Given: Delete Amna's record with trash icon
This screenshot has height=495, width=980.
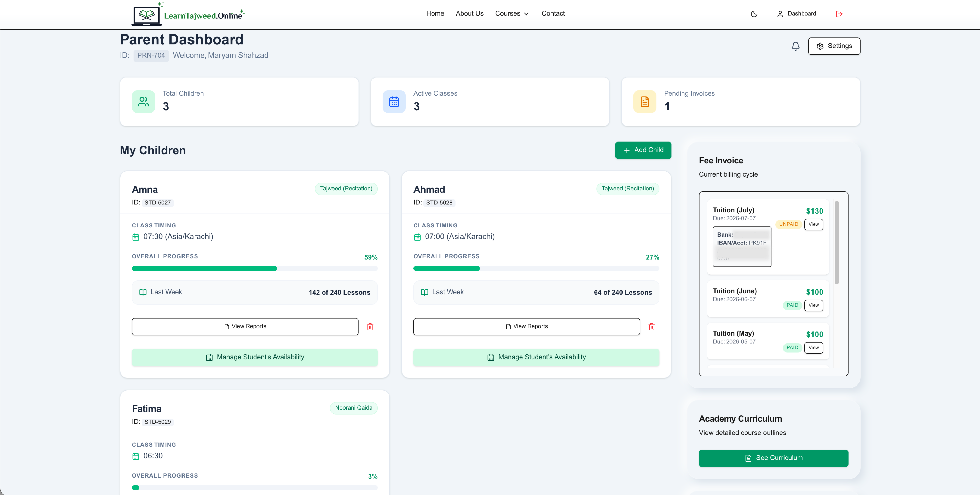Looking at the screenshot, I should coord(370,327).
